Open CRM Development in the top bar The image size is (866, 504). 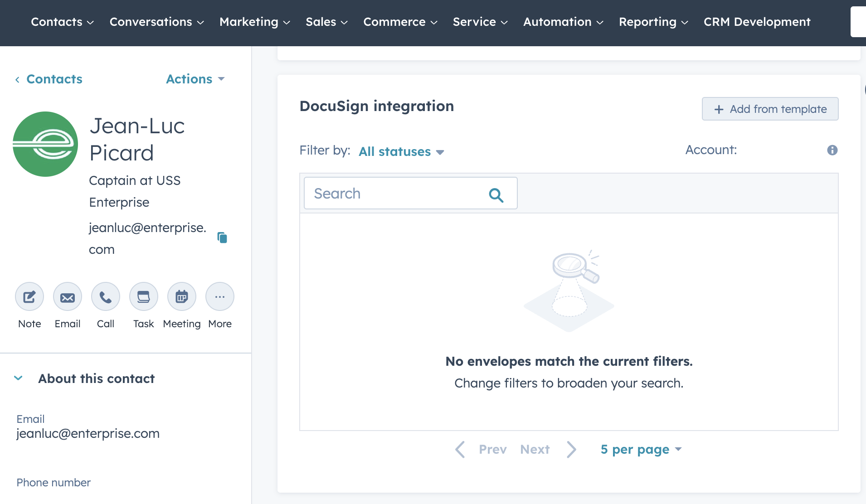[757, 21]
